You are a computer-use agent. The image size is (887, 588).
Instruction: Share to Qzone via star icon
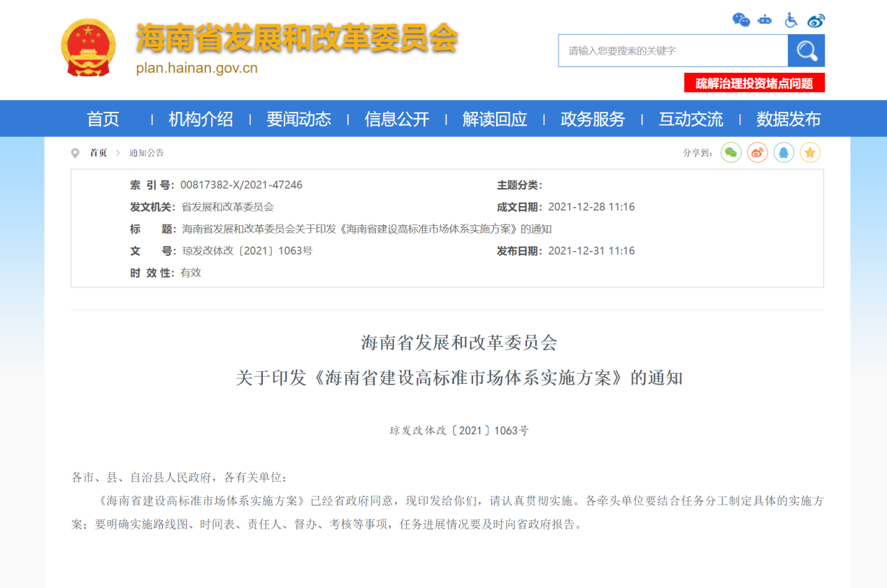(810, 152)
